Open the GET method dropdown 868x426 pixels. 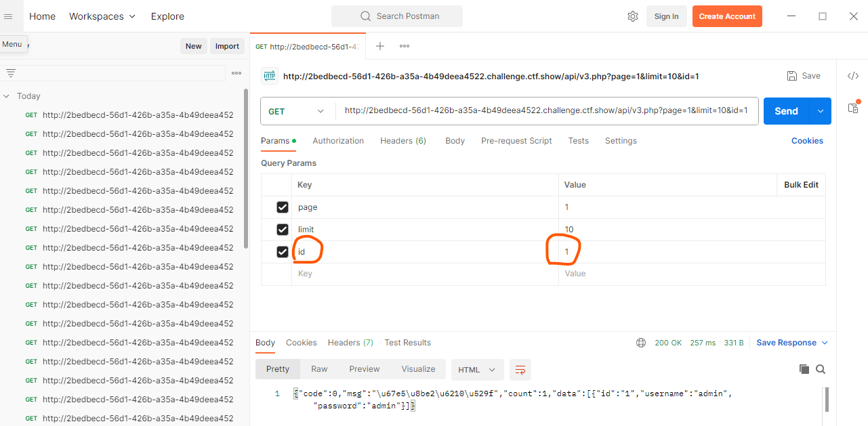tap(297, 111)
